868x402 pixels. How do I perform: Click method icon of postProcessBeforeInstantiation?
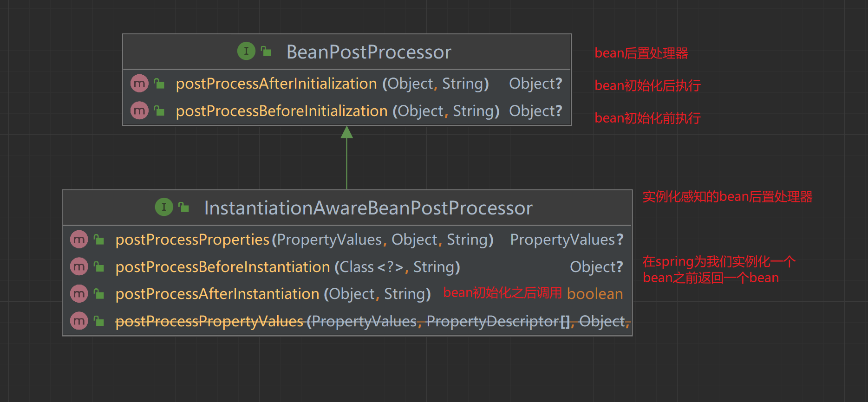[x=79, y=266]
